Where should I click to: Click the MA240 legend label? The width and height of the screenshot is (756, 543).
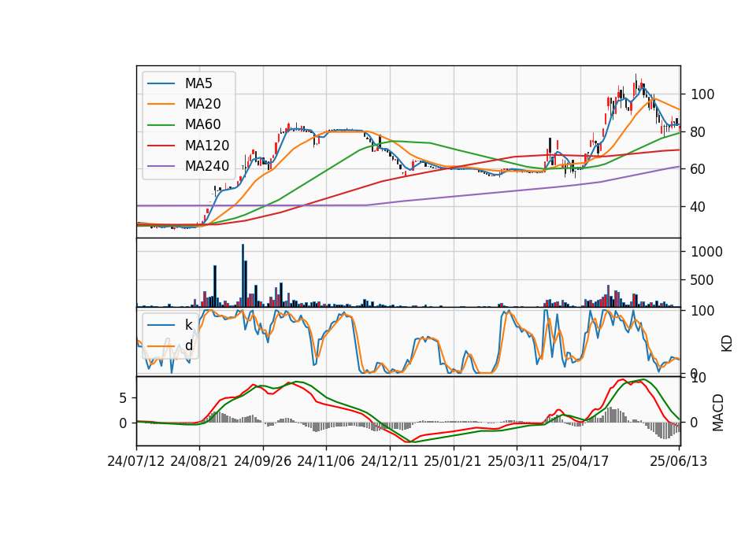207,166
